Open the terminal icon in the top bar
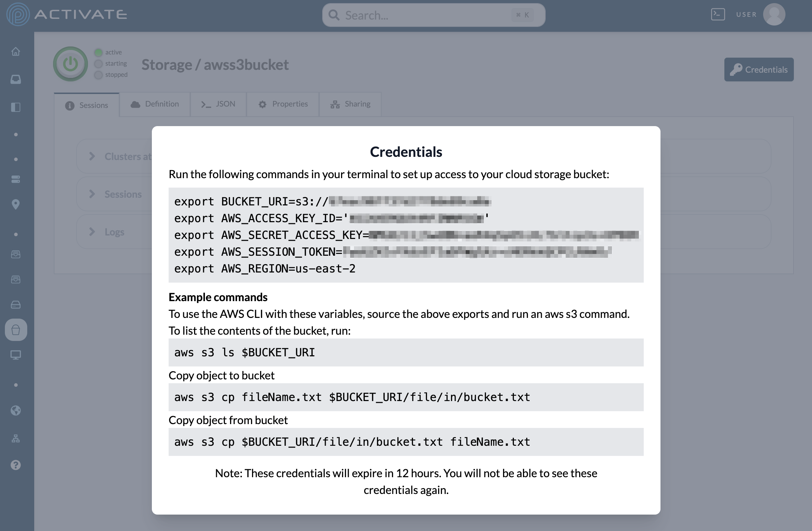 click(x=718, y=14)
